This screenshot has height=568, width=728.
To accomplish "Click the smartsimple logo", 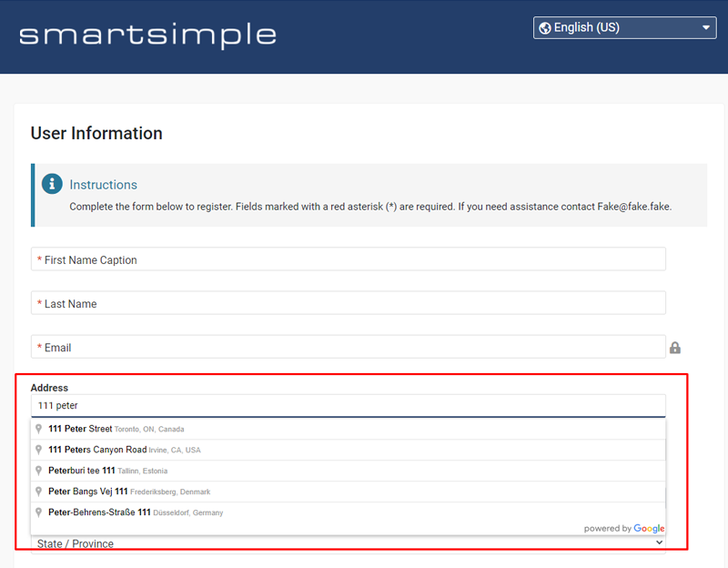I will [x=147, y=35].
